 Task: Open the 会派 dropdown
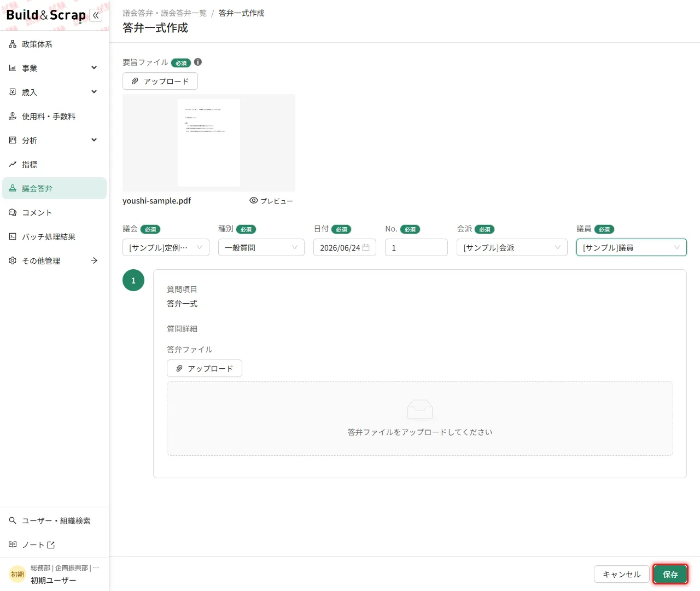click(512, 247)
